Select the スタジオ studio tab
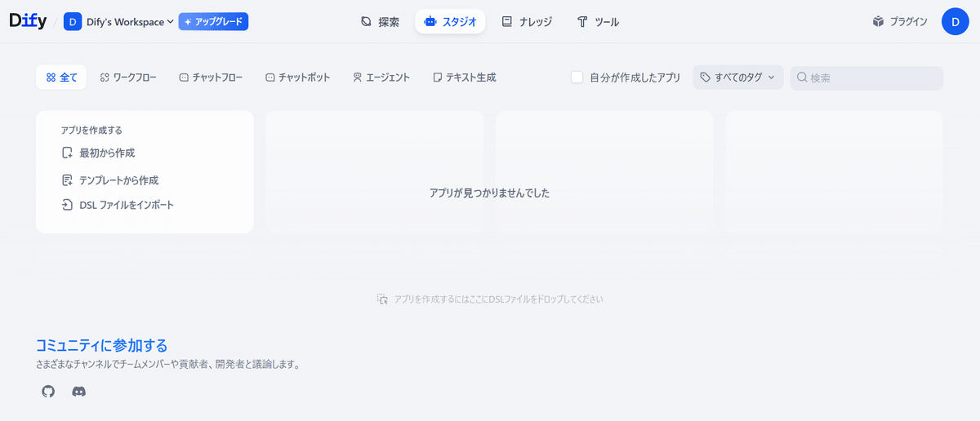 pos(450,22)
